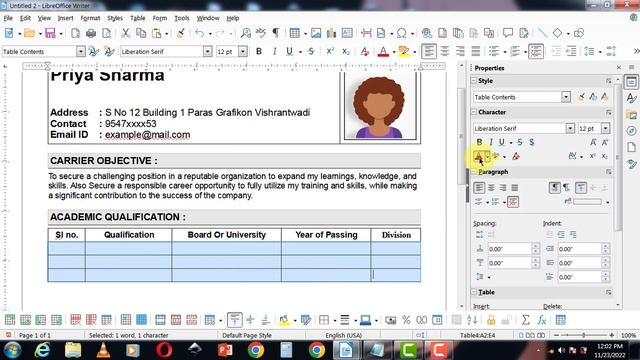
Task: Toggle Strikethrough in the formatting toolbar
Action: click(x=311, y=51)
